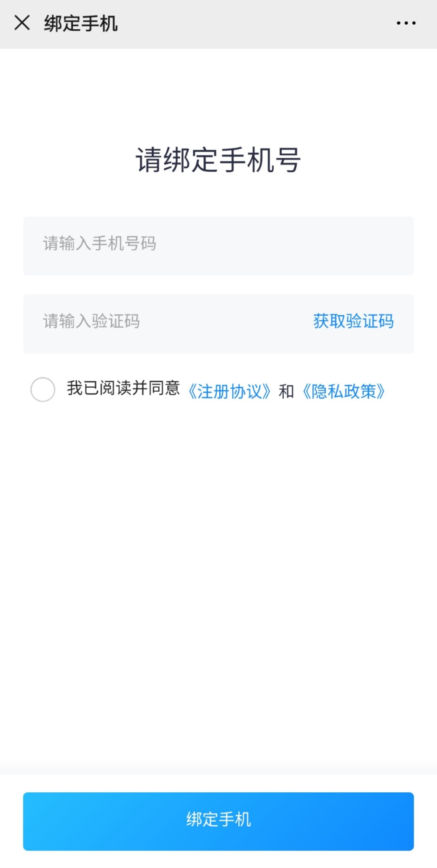This screenshot has width=437, height=868.
Task: Tap the 我已阅读并同意 label text
Action: click(x=123, y=388)
